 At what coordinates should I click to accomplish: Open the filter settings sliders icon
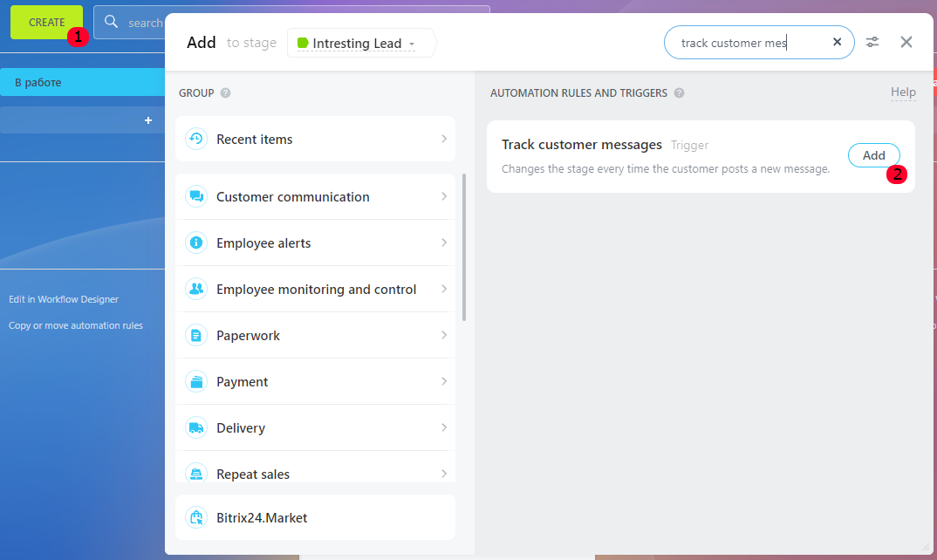[x=872, y=42]
